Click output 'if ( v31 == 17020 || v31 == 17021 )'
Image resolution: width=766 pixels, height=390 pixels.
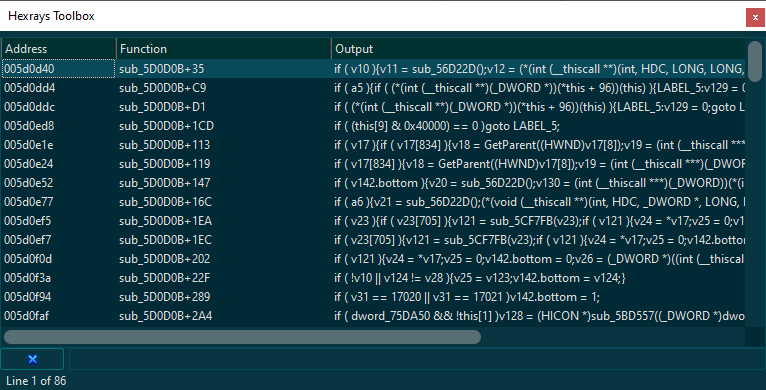tap(467, 297)
